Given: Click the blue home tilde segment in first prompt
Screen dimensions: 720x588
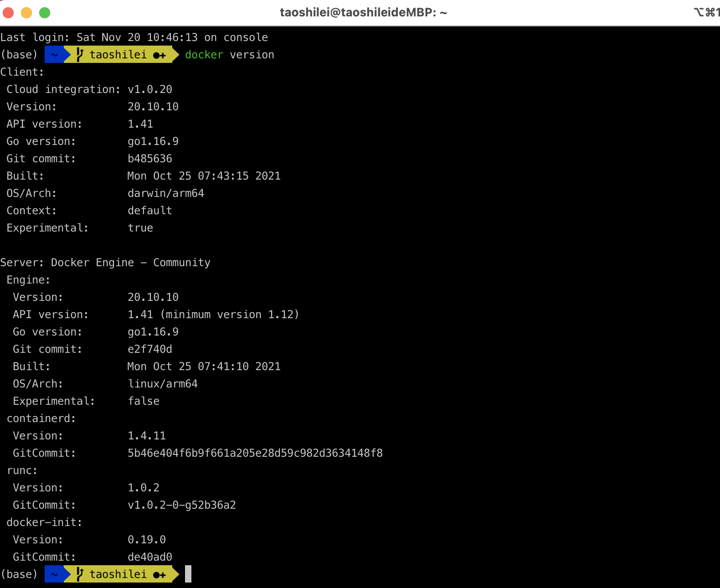Looking at the screenshot, I should [54, 55].
